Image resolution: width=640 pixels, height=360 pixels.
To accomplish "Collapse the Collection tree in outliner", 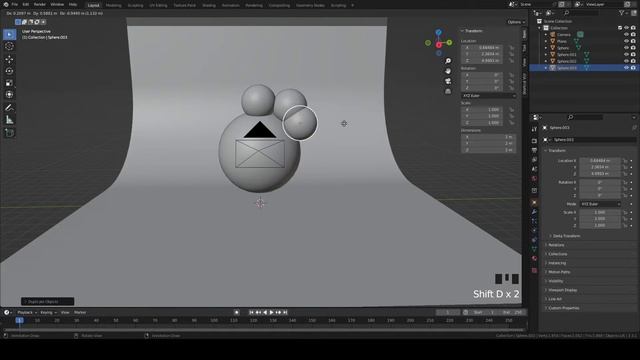I will tap(540, 28).
